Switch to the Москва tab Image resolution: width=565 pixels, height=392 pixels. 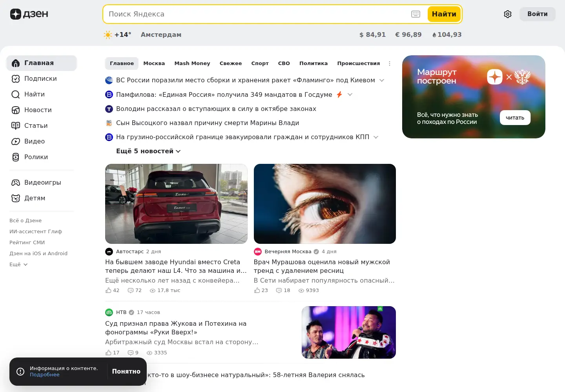point(154,64)
